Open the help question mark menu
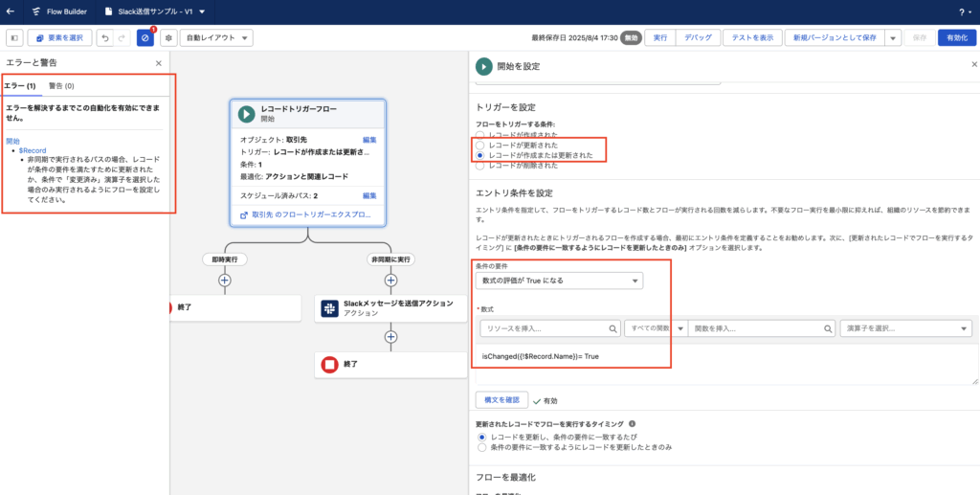Screen dimensions: 980x495 point(961,12)
